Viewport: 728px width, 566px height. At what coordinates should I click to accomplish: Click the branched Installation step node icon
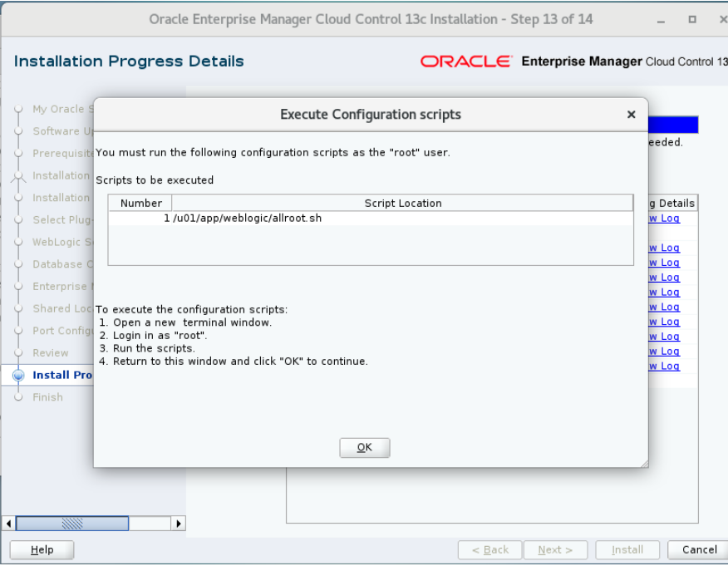(x=18, y=175)
